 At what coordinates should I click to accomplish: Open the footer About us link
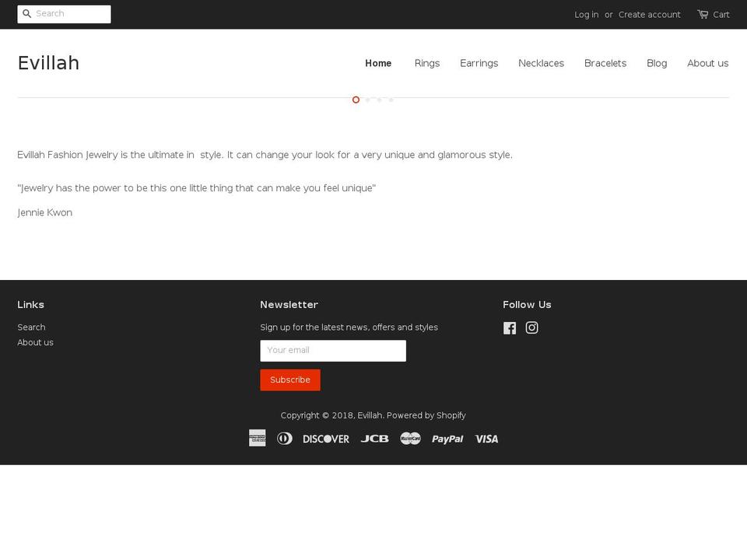pyautogui.click(x=35, y=342)
